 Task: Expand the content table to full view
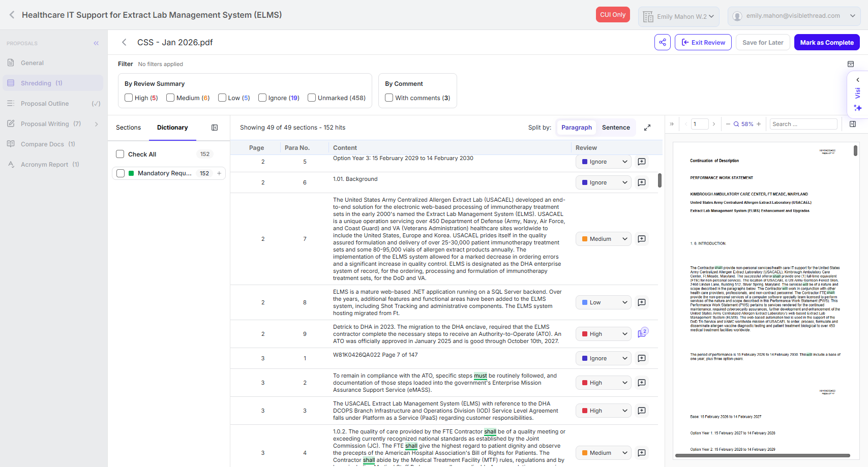tap(647, 128)
